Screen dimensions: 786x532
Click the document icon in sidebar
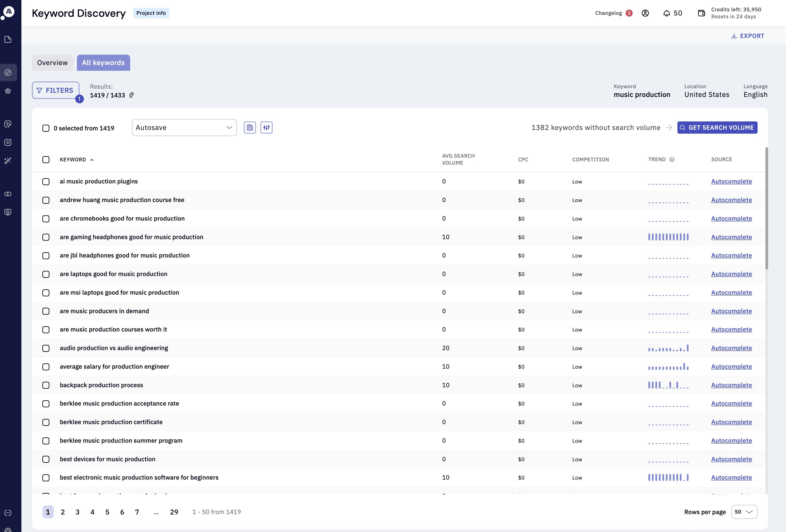[8, 40]
